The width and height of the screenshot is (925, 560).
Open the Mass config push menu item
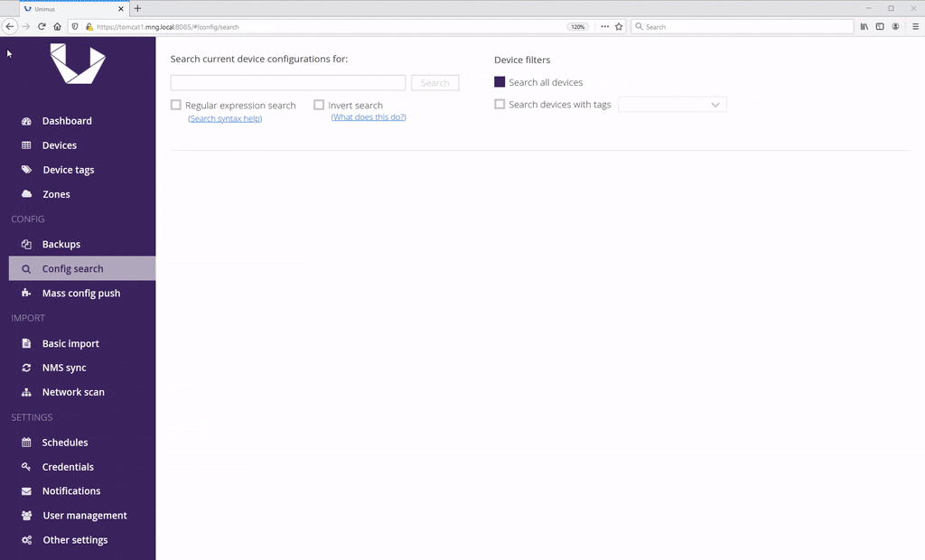80,293
